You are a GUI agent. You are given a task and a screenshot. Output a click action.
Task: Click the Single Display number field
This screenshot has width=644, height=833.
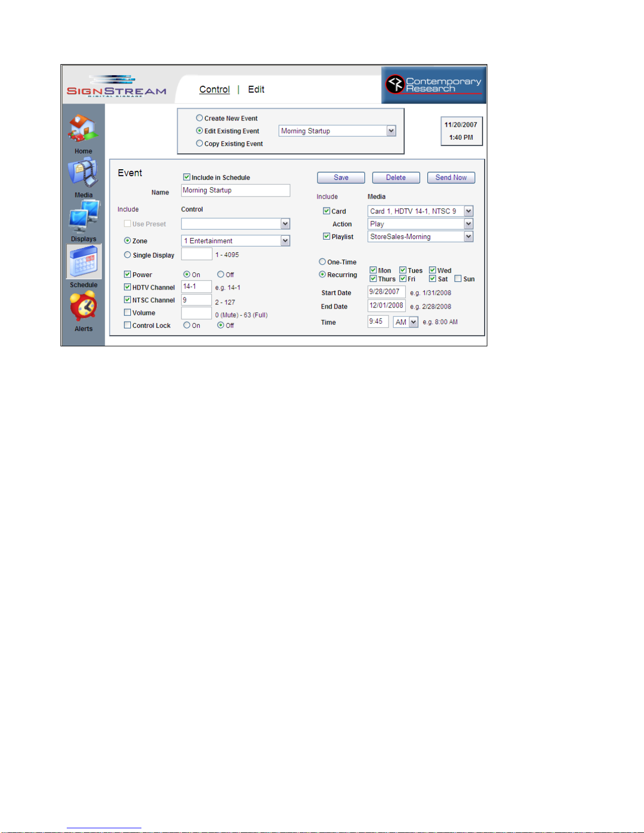(x=197, y=254)
